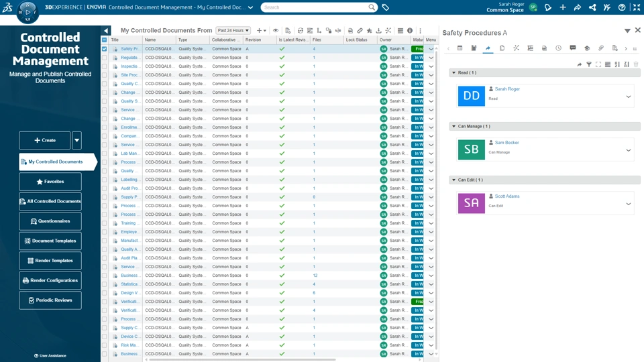Open the add plus dropdown in list toolbar

261,30
